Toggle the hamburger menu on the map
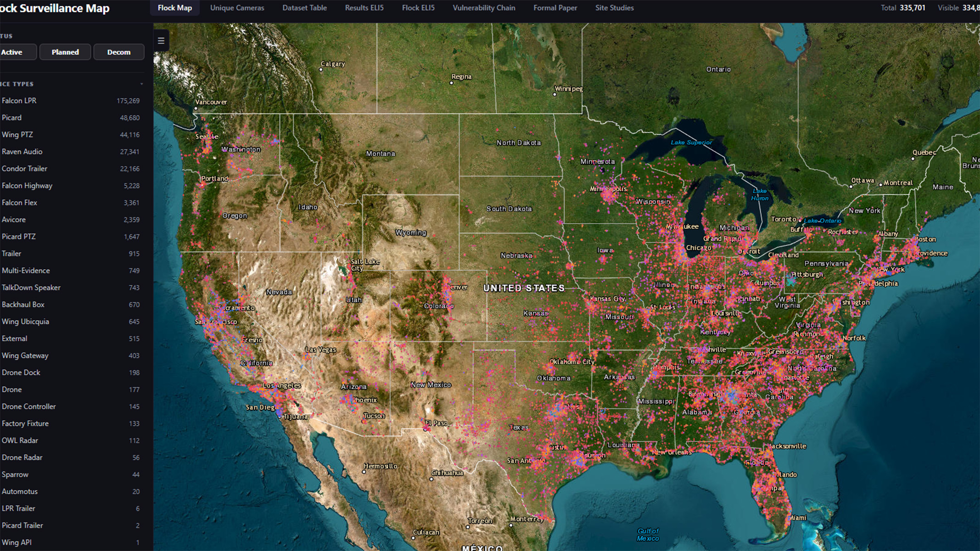 pos(161,41)
